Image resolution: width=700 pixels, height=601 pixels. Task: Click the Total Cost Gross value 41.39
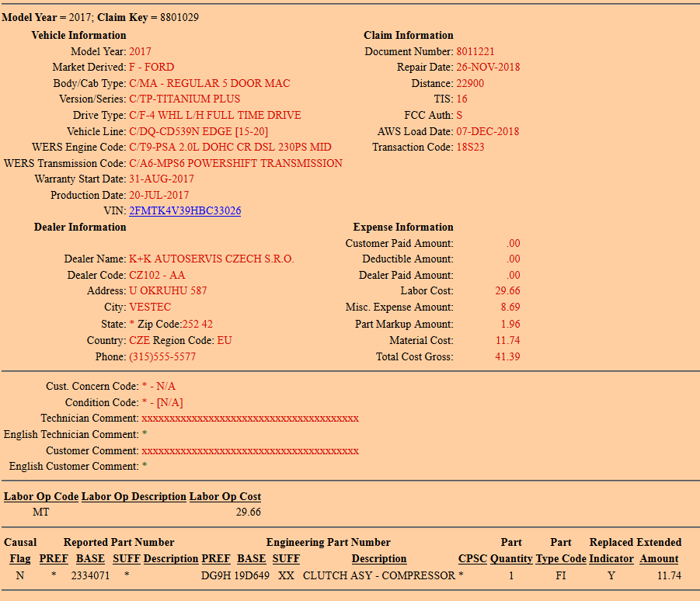click(x=507, y=357)
